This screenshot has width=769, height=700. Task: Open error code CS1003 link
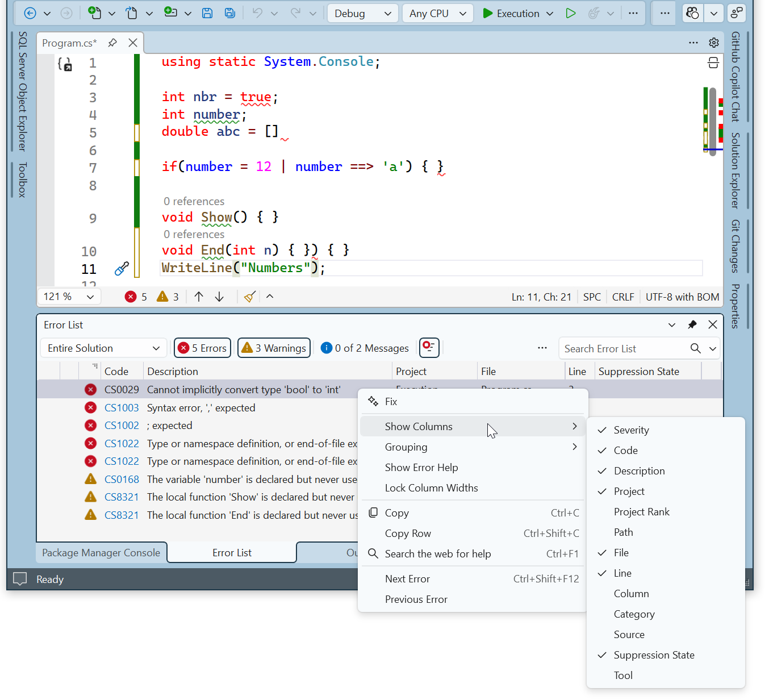click(x=122, y=408)
